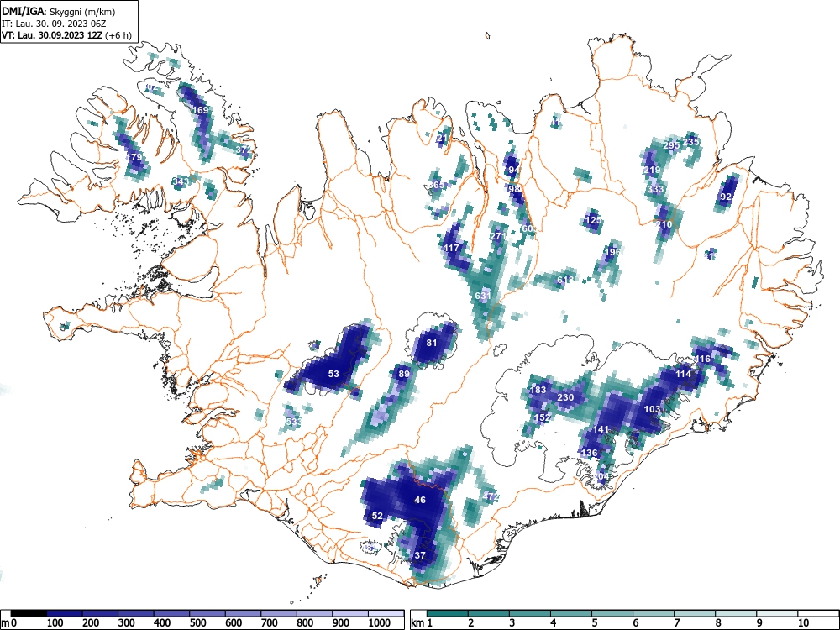Click the '103' visibility value on the map
Viewport: 840px width, 630px height.
tap(652, 409)
